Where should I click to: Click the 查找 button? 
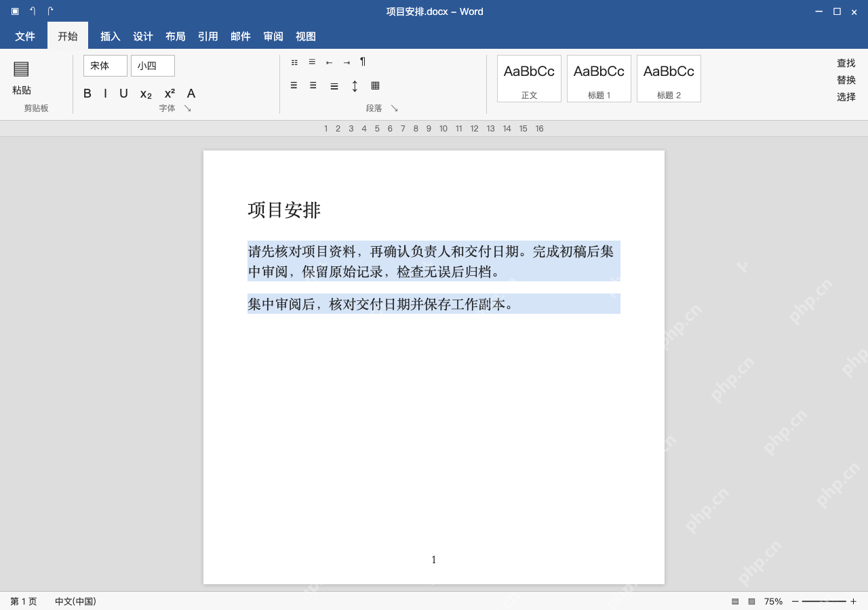click(846, 63)
